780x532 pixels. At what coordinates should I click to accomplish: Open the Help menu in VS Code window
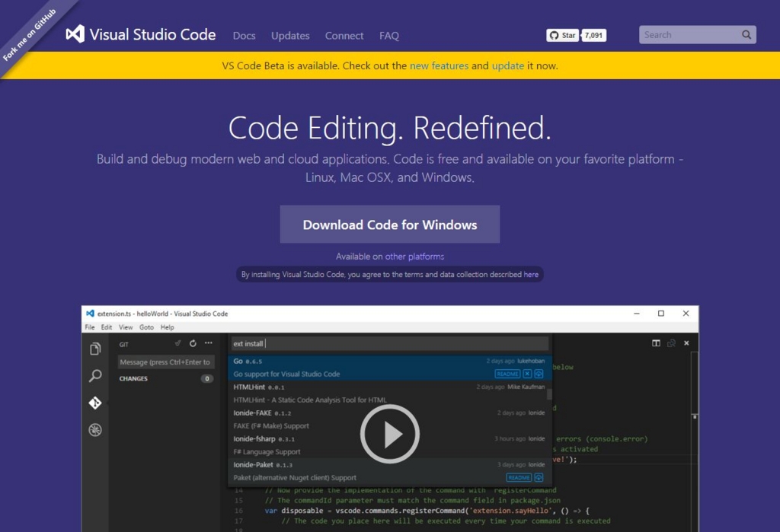pos(167,327)
